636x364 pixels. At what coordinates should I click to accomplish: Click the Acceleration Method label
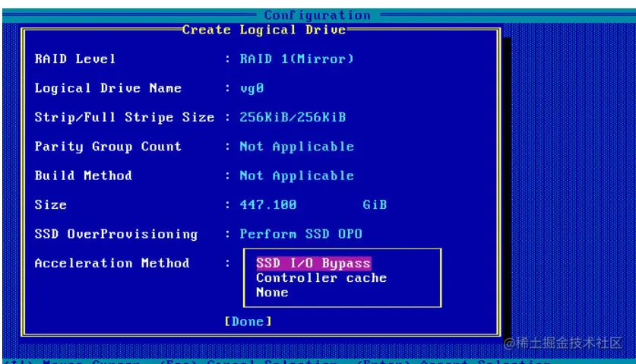112,264
